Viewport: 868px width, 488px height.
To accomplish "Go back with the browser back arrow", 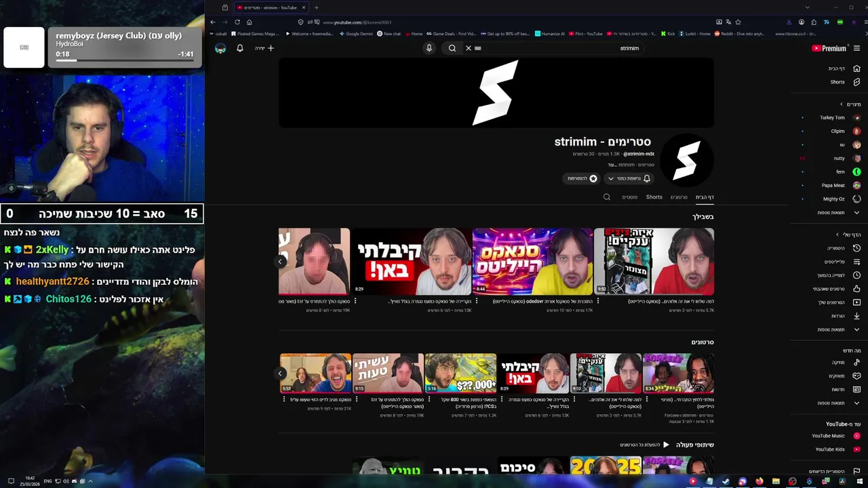I will [212, 22].
